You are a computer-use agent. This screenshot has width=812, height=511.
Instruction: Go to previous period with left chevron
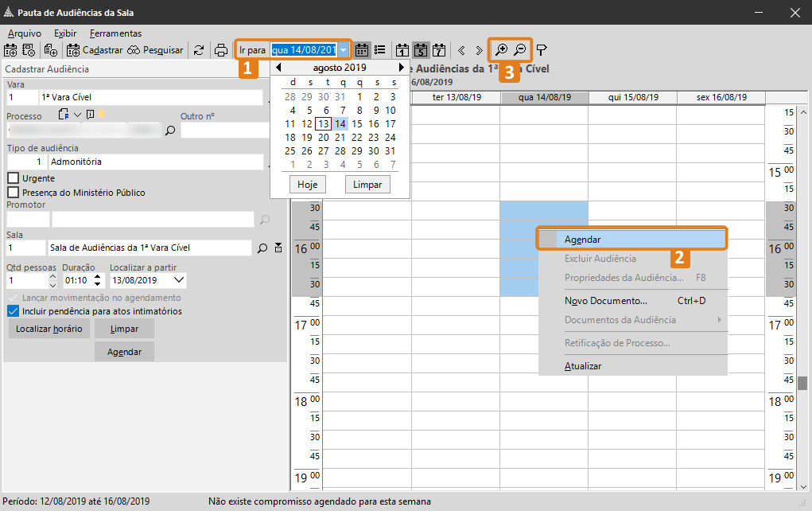[x=461, y=50]
